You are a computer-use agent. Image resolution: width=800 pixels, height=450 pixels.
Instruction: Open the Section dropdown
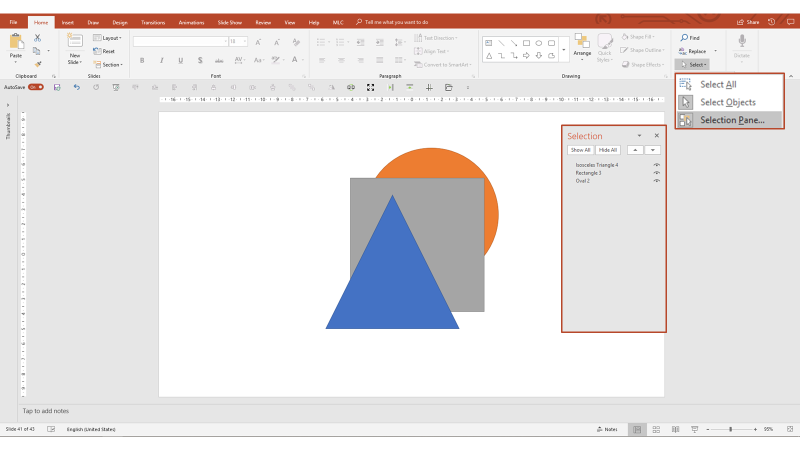click(x=108, y=65)
